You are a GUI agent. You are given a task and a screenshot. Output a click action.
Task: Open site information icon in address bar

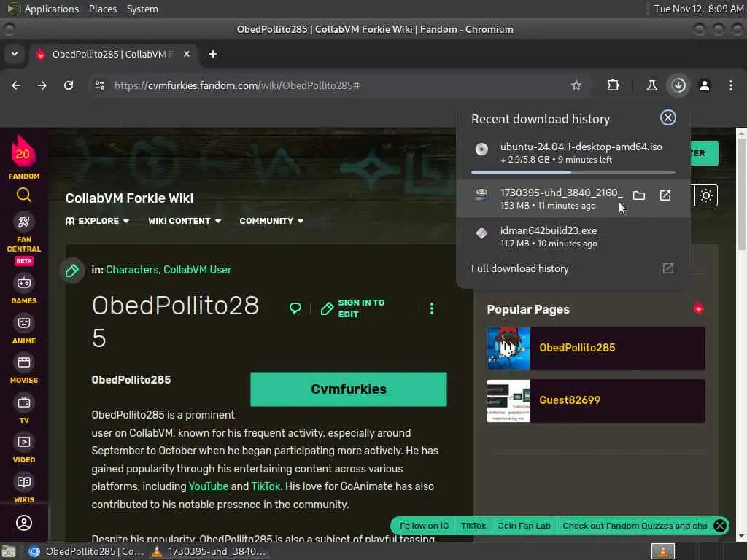(100, 85)
